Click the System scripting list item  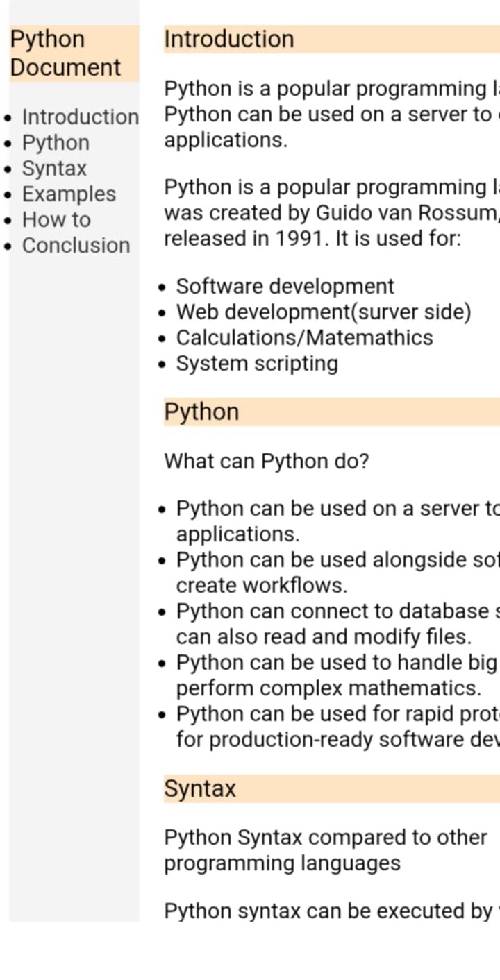[257, 363]
